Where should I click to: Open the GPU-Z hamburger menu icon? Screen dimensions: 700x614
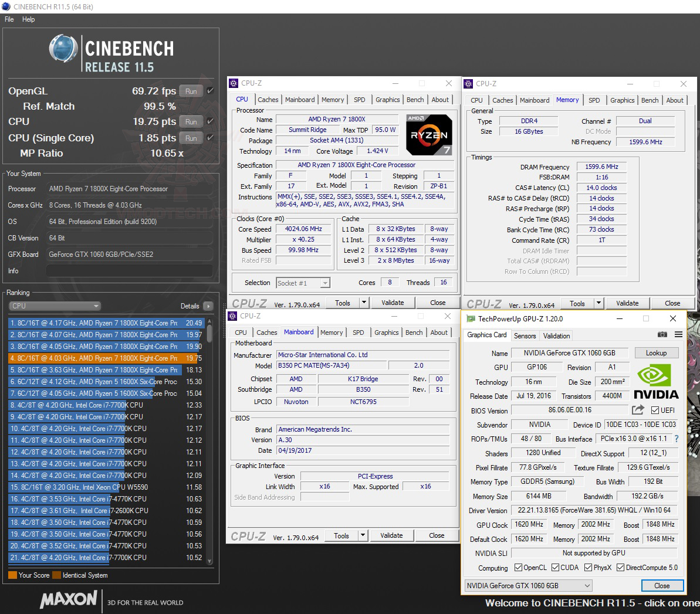click(x=678, y=335)
